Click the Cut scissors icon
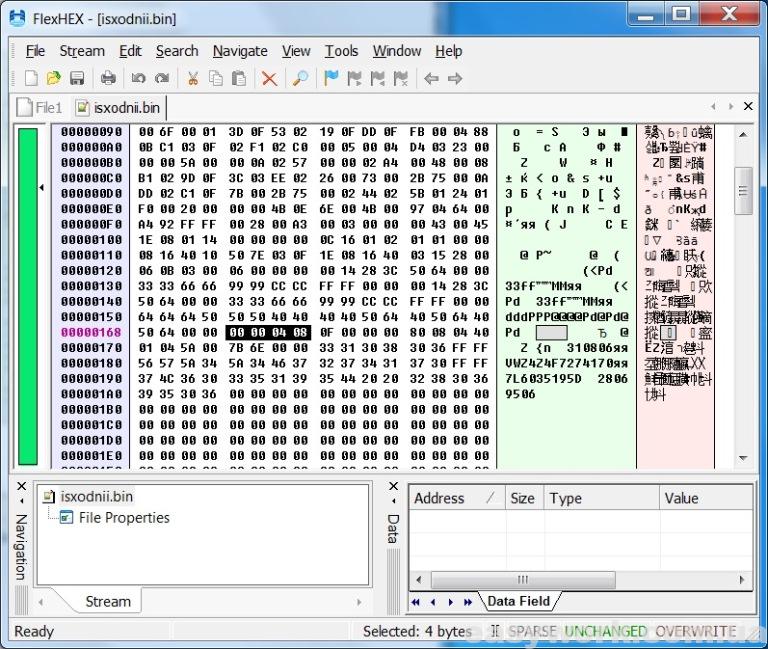 tap(193, 78)
